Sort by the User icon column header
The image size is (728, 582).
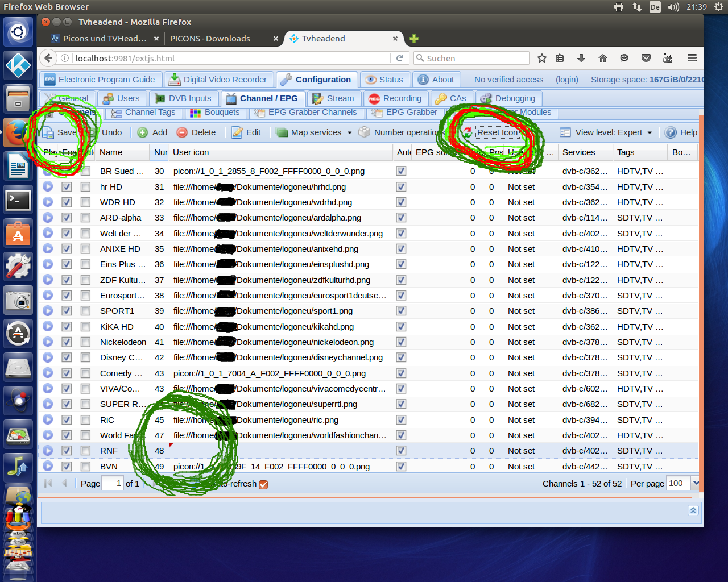281,152
